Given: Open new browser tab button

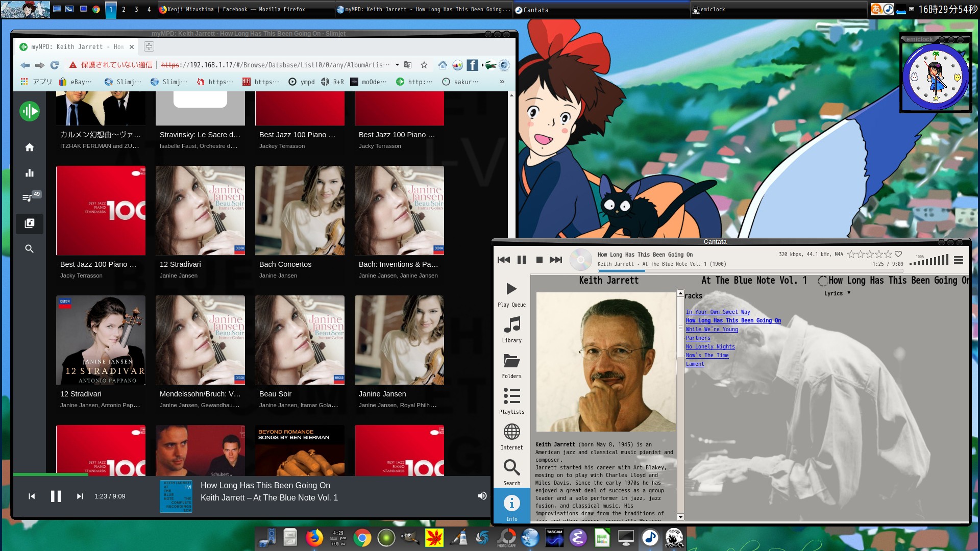Looking at the screenshot, I should 149,46.
